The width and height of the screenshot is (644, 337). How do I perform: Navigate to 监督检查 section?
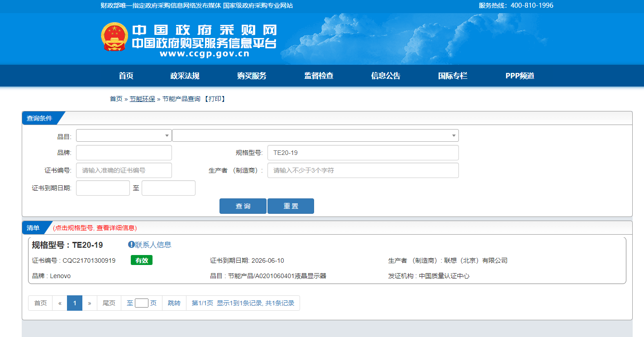tap(319, 76)
